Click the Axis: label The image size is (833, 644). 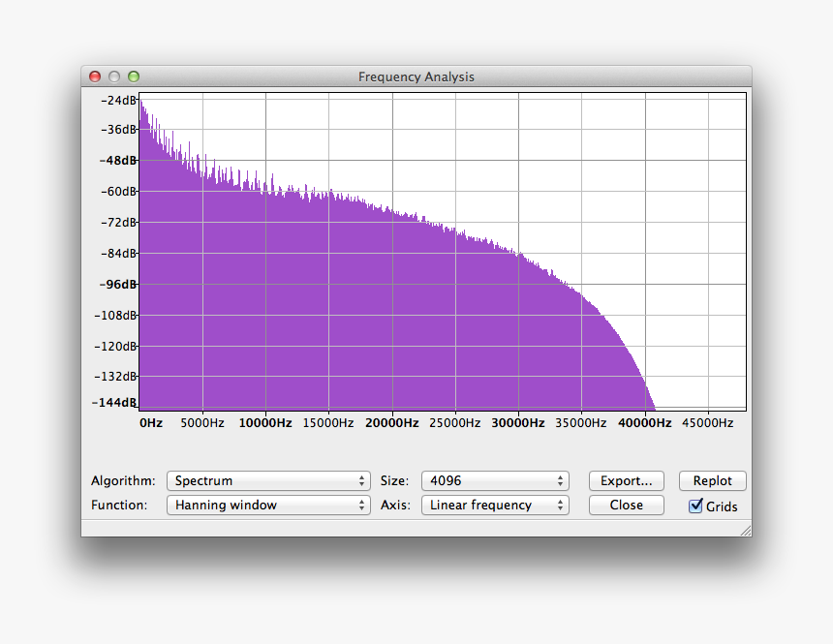pos(396,505)
